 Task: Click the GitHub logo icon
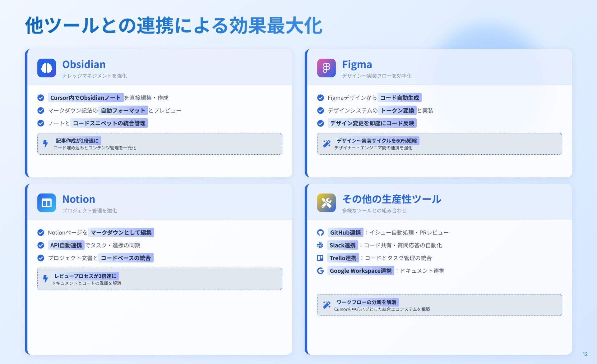[320, 233]
